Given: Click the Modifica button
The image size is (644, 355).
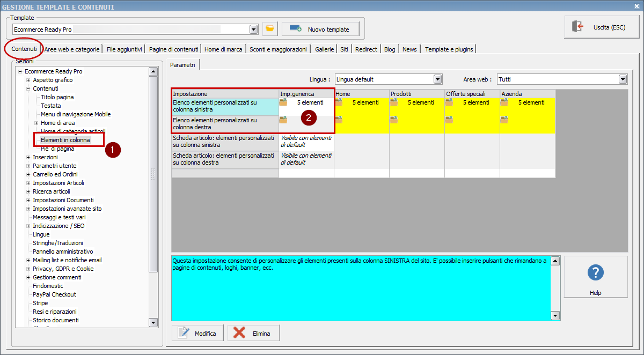Looking at the screenshot, I should (197, 333).
